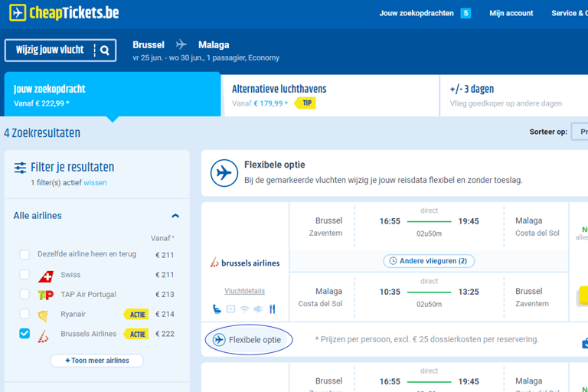The width and height of the screenshot is (588, 392).
Task: Click the clock icon in Andere vlieguren button
Action: [393, 261]
